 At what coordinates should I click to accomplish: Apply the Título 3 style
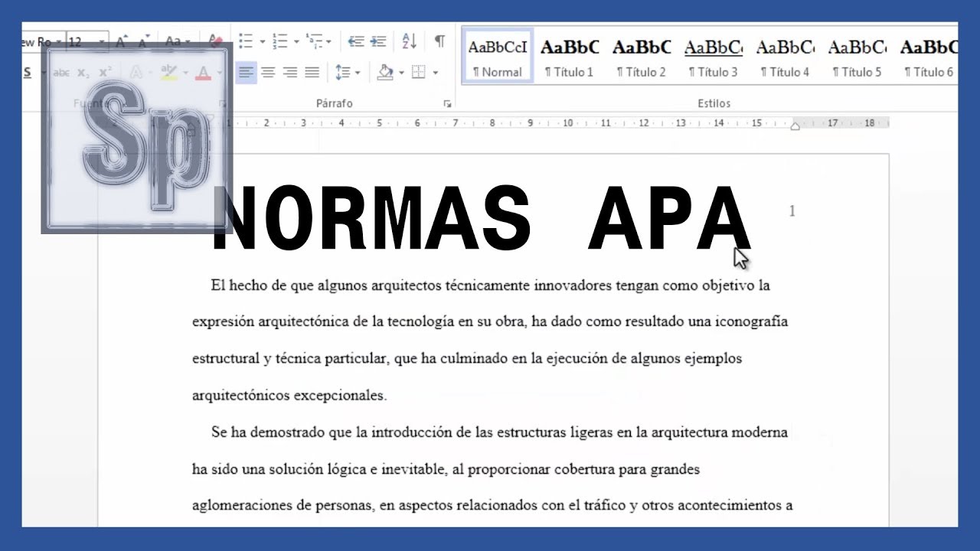[714, 58]
